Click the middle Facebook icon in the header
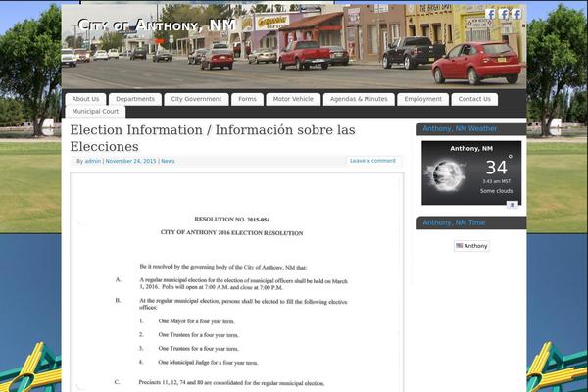The image size is (588, 392). [x=504, y=15]
